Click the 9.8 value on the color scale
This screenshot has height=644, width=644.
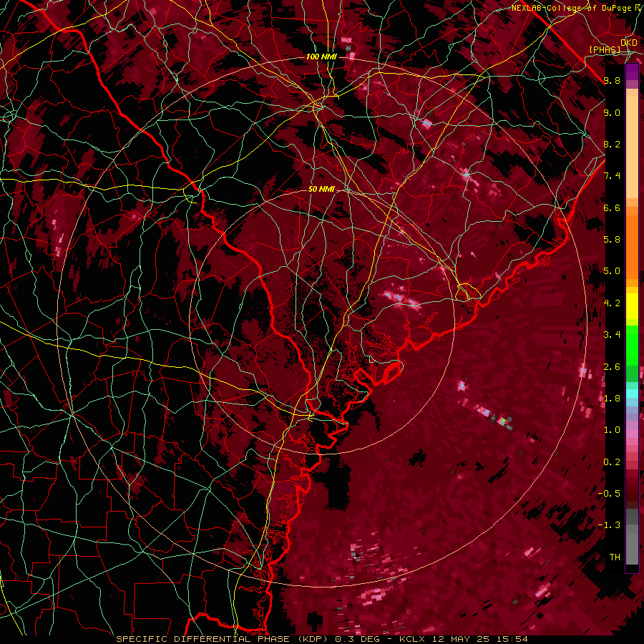[612, 81]
